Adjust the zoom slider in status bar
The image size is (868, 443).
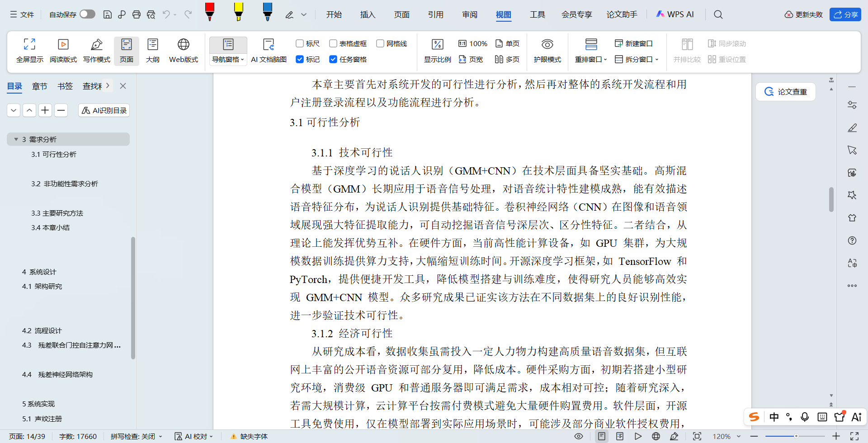click(x=796, y=436)
